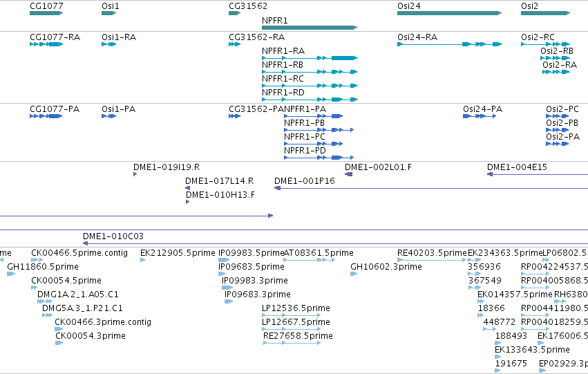Viewport: 588px width, 374px height.
Task: Select BAC end DME1-017L14.R
Action: point(219,181)
